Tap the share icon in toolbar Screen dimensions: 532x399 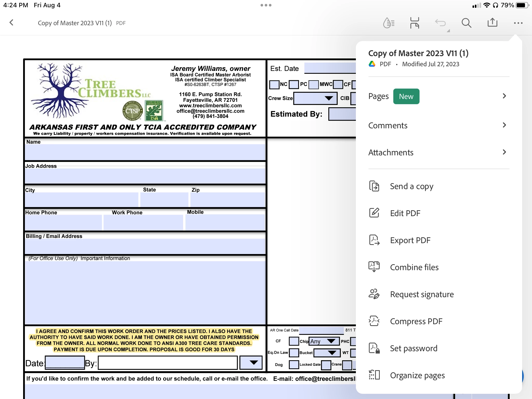[x=492, y=23]
